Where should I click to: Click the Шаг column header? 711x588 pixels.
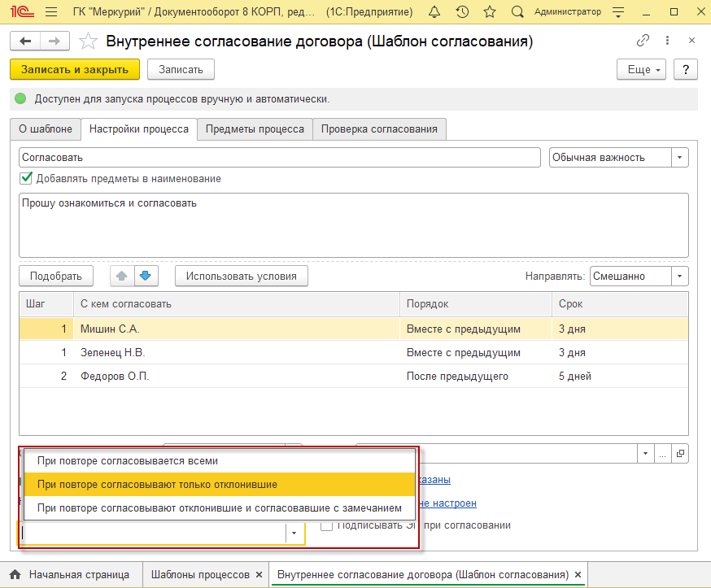coord(46,303)
